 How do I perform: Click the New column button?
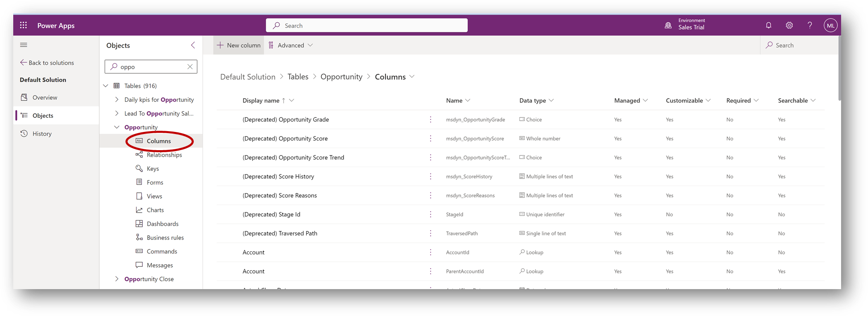tap(239, 45)
